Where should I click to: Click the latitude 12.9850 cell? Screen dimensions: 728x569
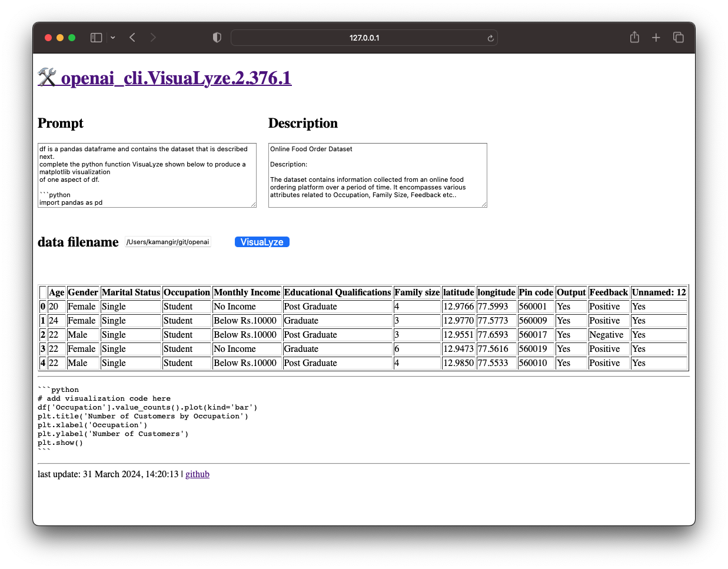click(458, 363)
